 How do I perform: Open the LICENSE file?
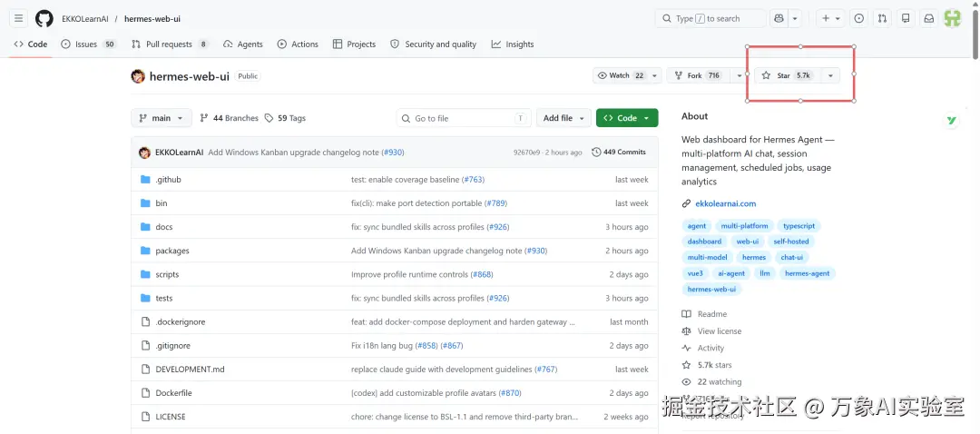pyautogui.click(x=171, y=417)
